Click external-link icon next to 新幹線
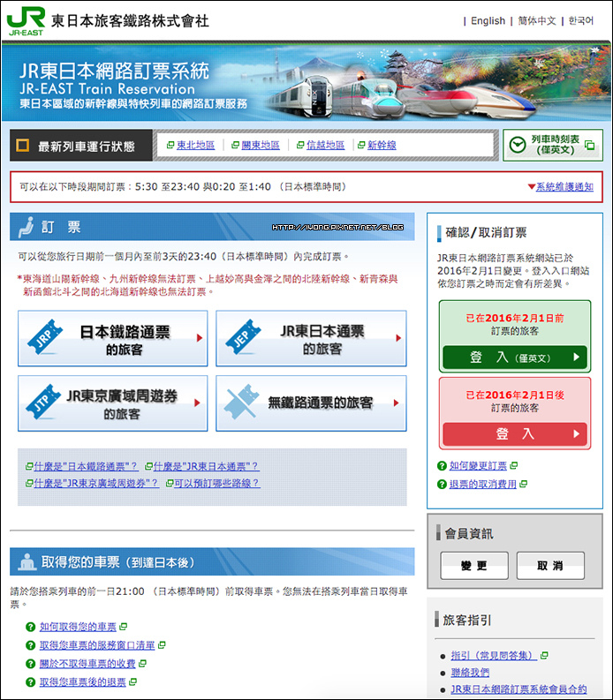 click(361, 145)
